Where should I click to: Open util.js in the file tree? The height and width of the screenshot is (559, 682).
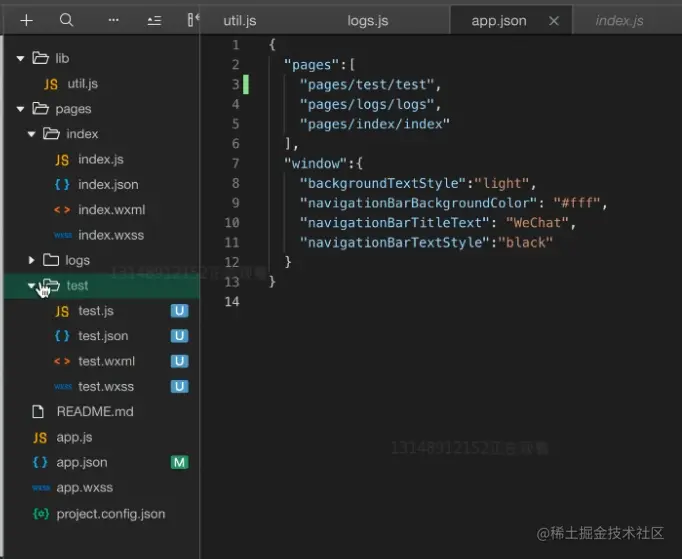[83, 84]
